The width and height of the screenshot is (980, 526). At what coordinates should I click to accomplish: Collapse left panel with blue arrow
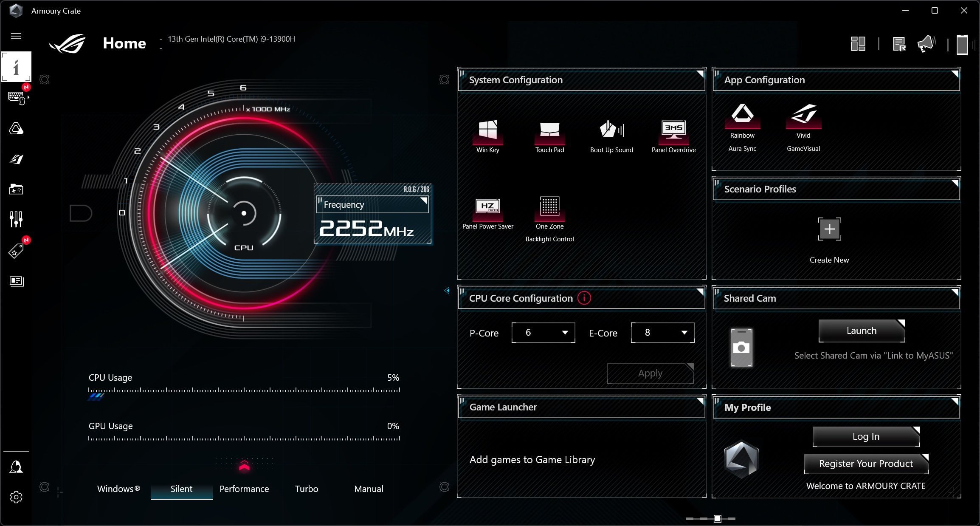coord(447,291)
